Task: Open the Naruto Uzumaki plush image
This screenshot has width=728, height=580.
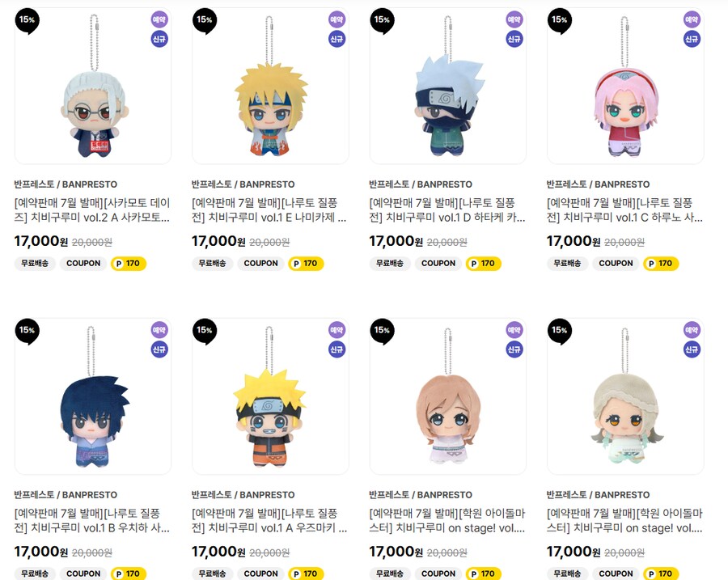Action: [x=270, y=396]
